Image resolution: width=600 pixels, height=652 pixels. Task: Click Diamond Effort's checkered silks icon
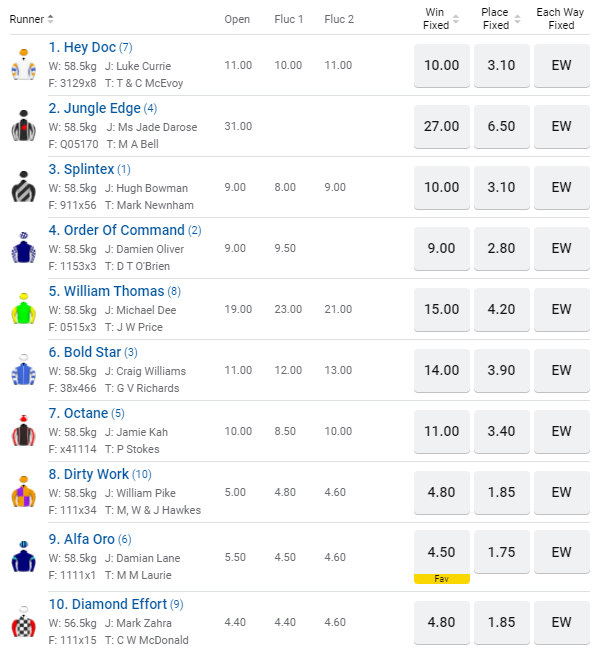point(24,622)
